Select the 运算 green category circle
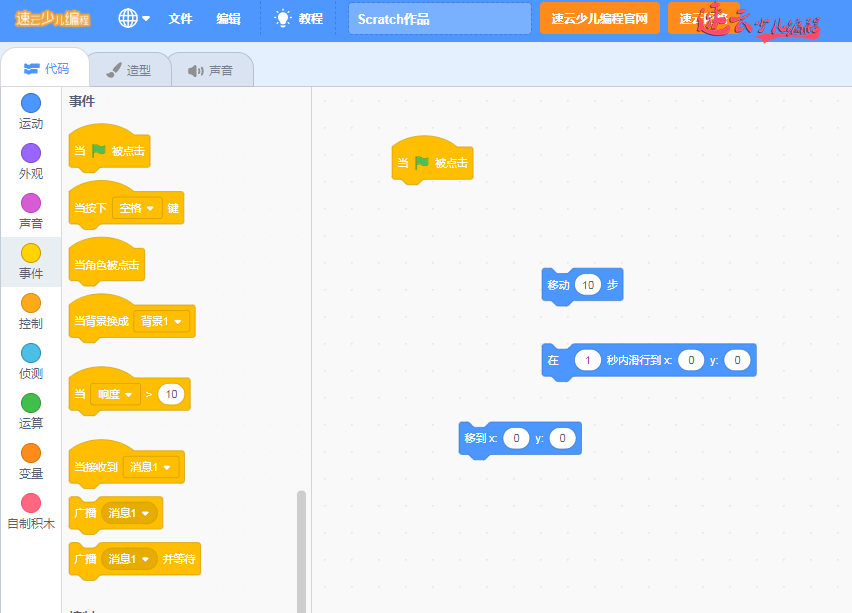 pos(31,403)
